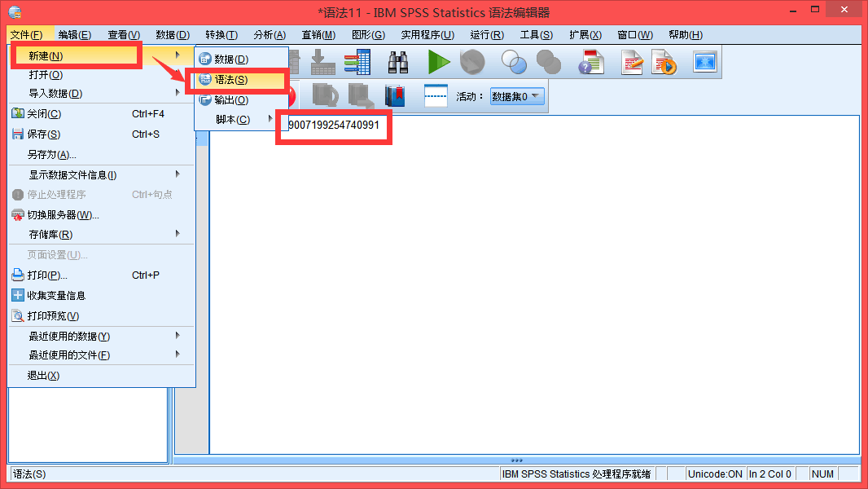Choose 语法(S) in the 新建 submenu
868x489 pixels.
click(x=241, y=80)
